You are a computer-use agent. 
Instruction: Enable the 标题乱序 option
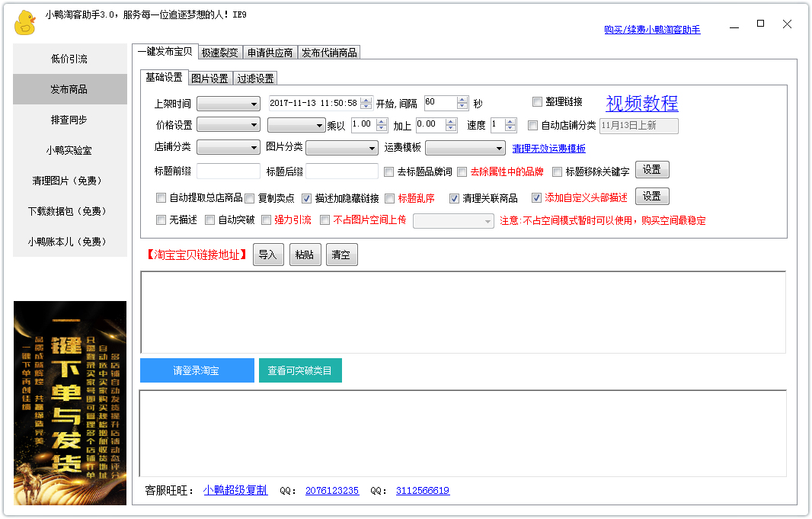coord(391,197)
